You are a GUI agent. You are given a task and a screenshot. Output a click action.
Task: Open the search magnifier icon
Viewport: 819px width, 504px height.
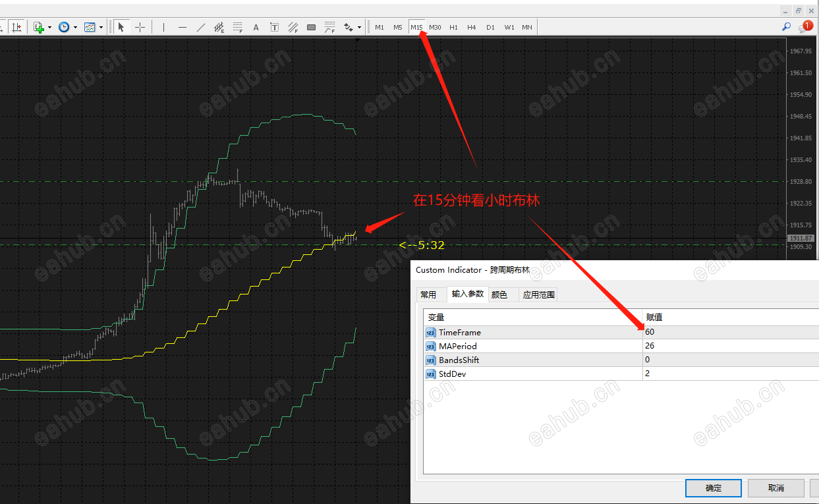click(x=786, y=27)
